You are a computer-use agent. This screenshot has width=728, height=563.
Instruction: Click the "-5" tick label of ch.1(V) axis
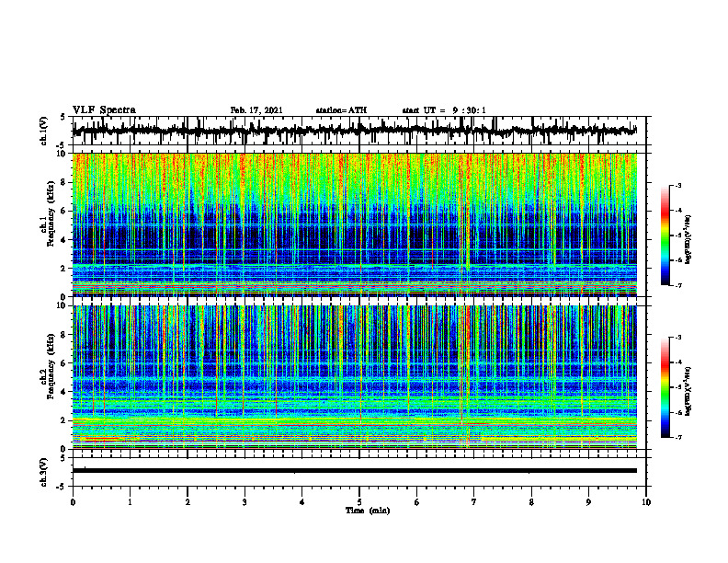pyautogui.click(x=62, y=145)
